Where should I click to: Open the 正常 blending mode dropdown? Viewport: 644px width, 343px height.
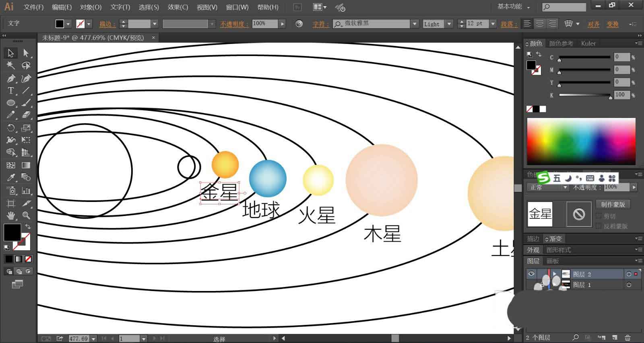coord(547,187)
